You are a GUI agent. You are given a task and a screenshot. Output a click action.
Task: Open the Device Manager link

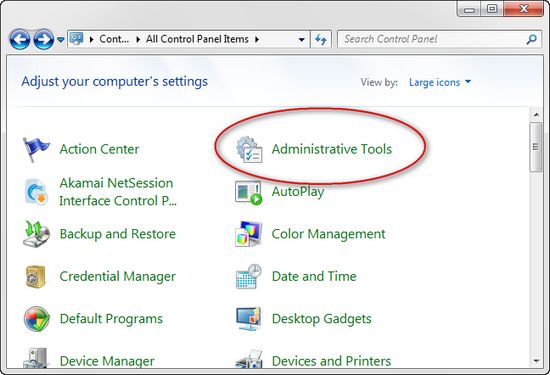pos(107,361)
